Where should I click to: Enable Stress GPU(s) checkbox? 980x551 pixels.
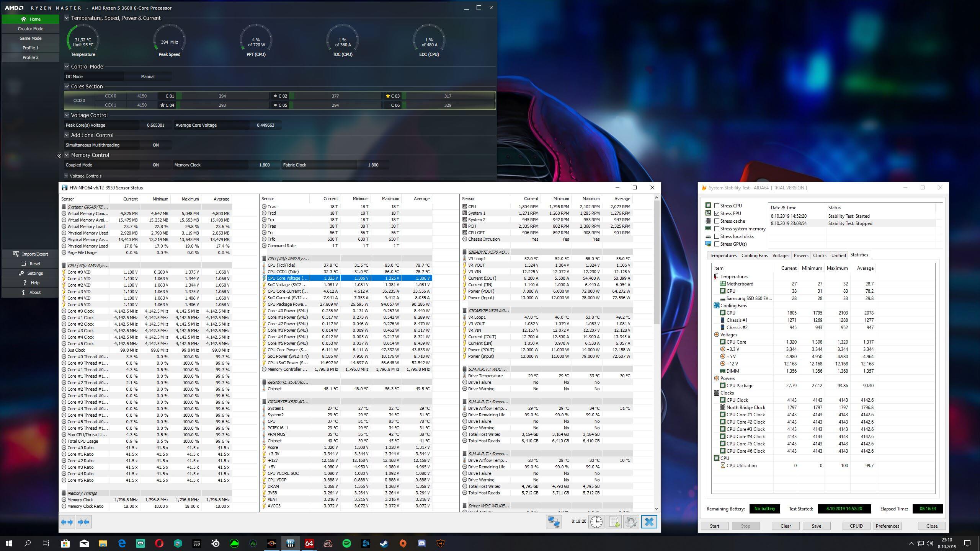[717, 244]
